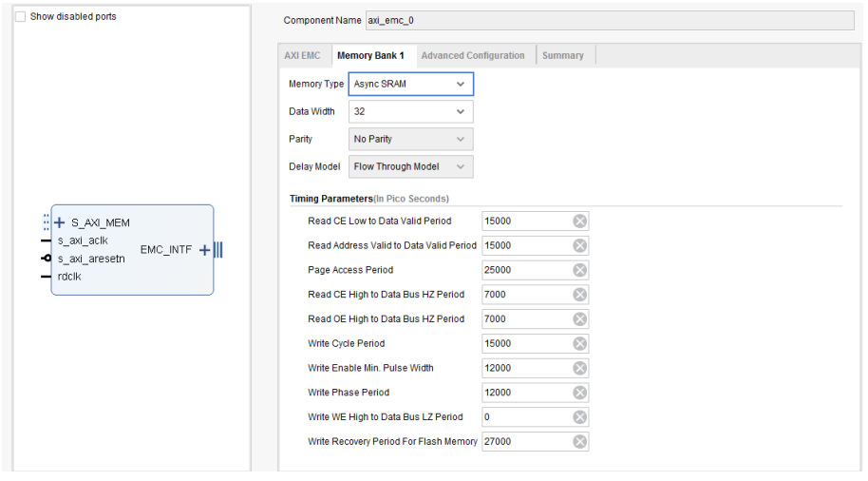Open the Delay Model dropdown
868x481 pixels.
click(x=410, y=167)
